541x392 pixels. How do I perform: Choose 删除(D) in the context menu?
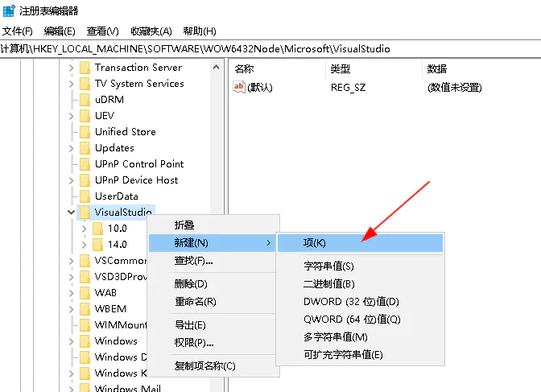[214, 283]
